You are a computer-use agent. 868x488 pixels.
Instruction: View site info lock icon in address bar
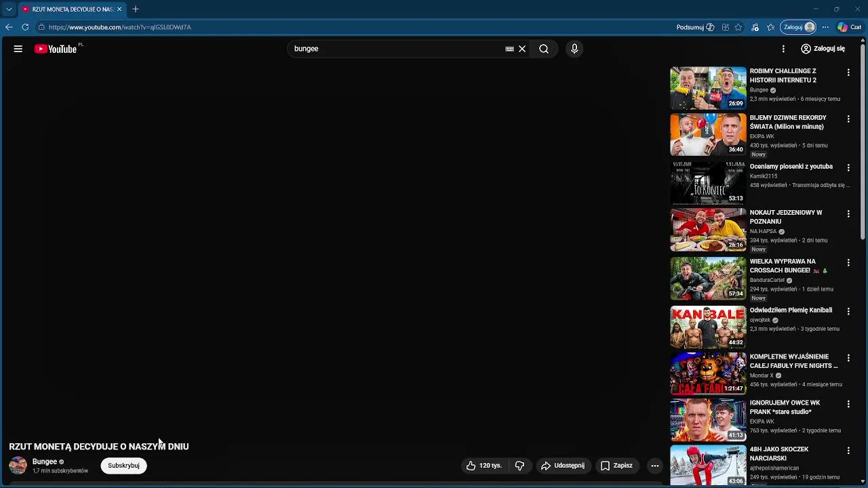point(41,27)
